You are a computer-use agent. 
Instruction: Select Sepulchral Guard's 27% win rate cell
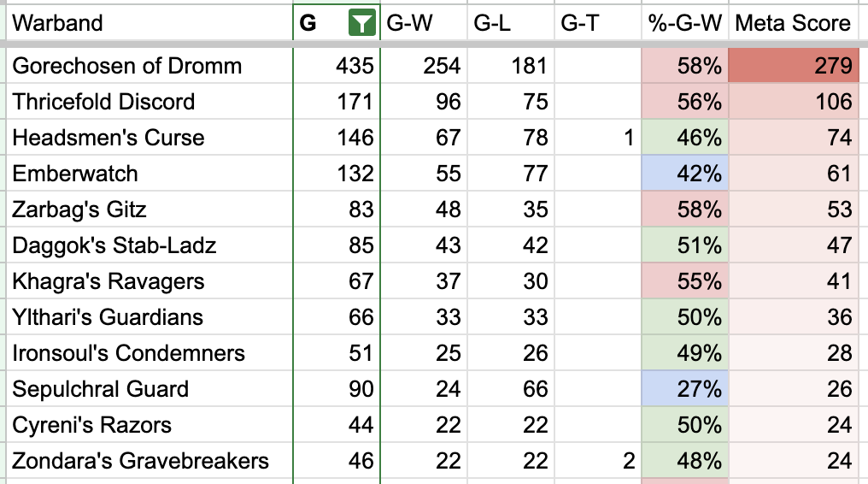pyautogui.click(x=685, y=389)
